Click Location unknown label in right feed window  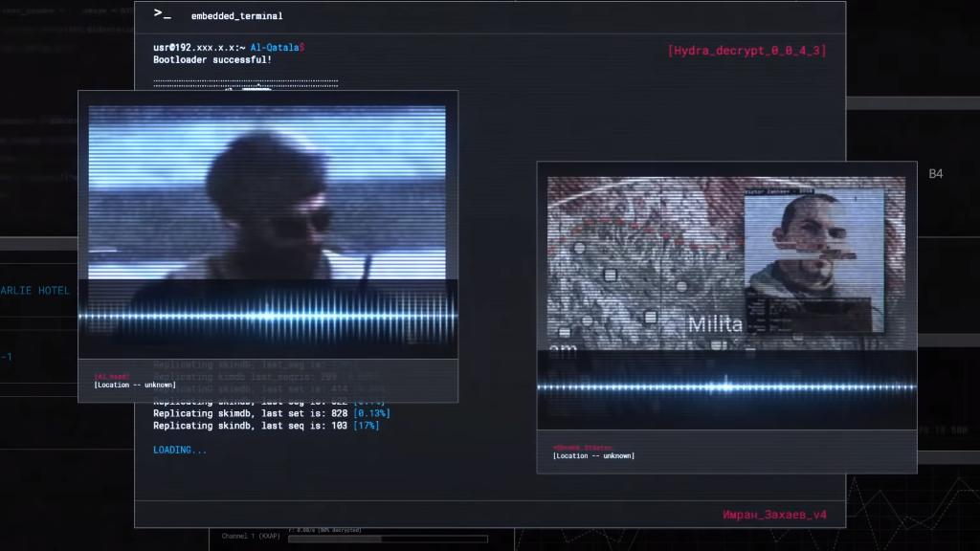point(593,456)
